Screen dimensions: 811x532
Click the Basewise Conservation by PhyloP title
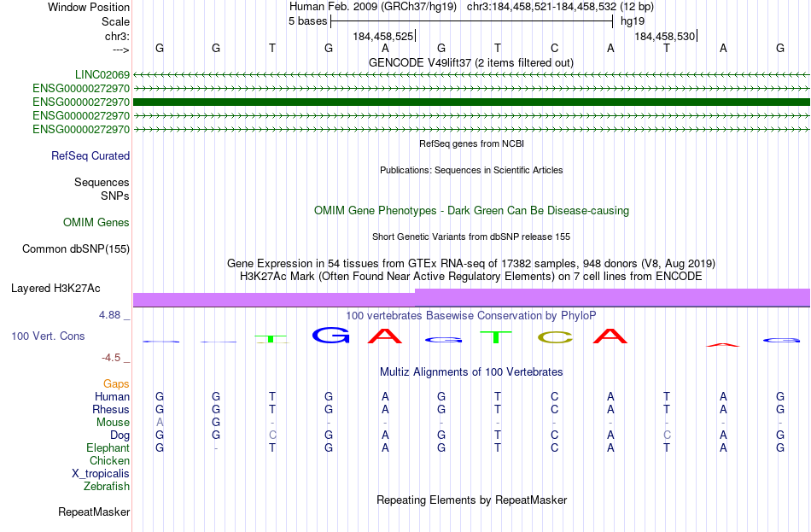(x=471, y=316)
